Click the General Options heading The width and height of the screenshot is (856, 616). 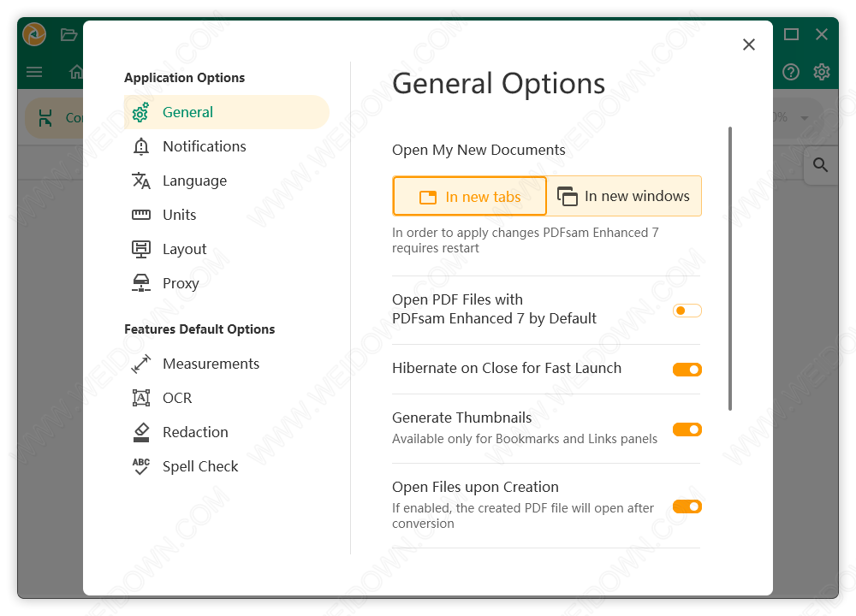tap(498, 84)
